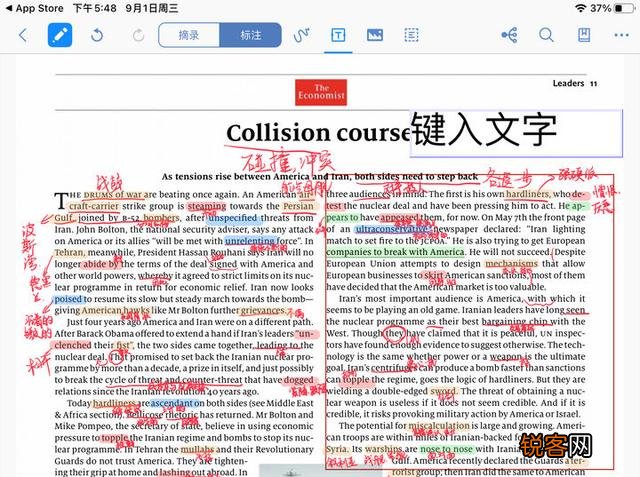640x477 pixels.
Task: Redo the annotation
Action: tap(138, 35)
